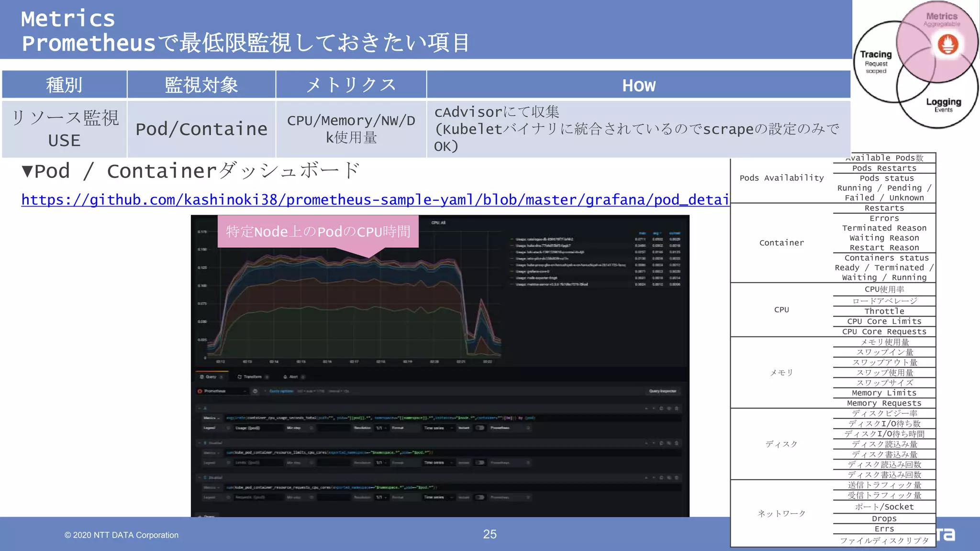The width and height of the screenshot is (980, 551).
Task: Expand Query options section
Action: point(281,391)
